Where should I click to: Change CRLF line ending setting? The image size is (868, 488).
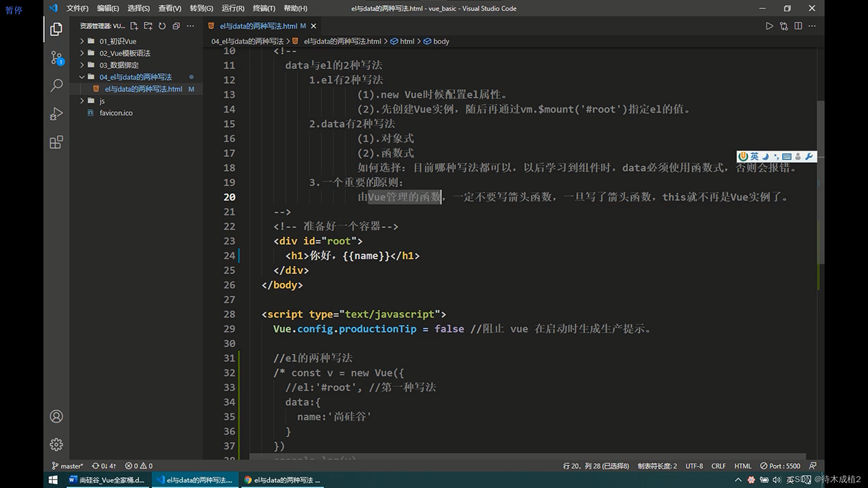(718, 466)
